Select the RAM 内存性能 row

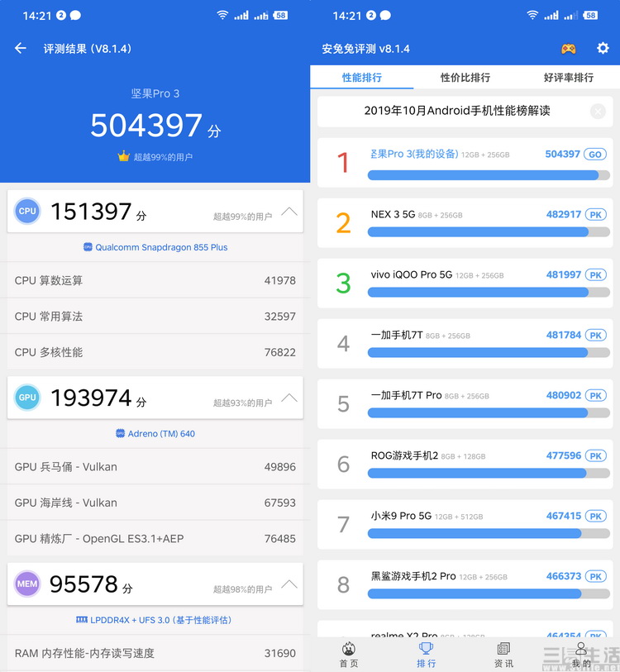(x=155, y=653)
